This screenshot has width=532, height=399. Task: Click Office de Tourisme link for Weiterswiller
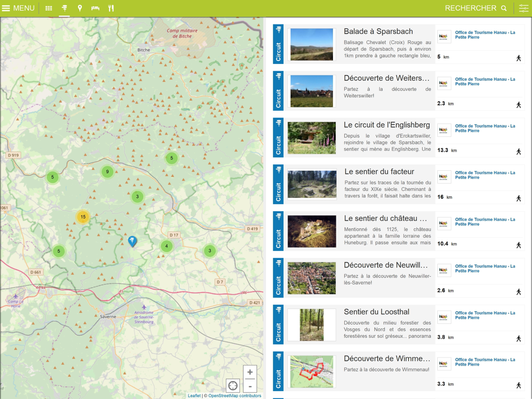click(x=485, y=82)
